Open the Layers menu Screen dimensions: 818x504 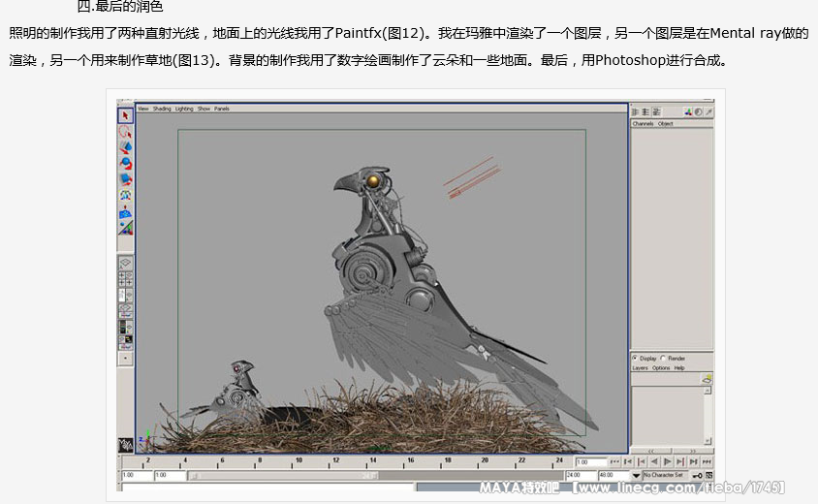click(640, 368)
